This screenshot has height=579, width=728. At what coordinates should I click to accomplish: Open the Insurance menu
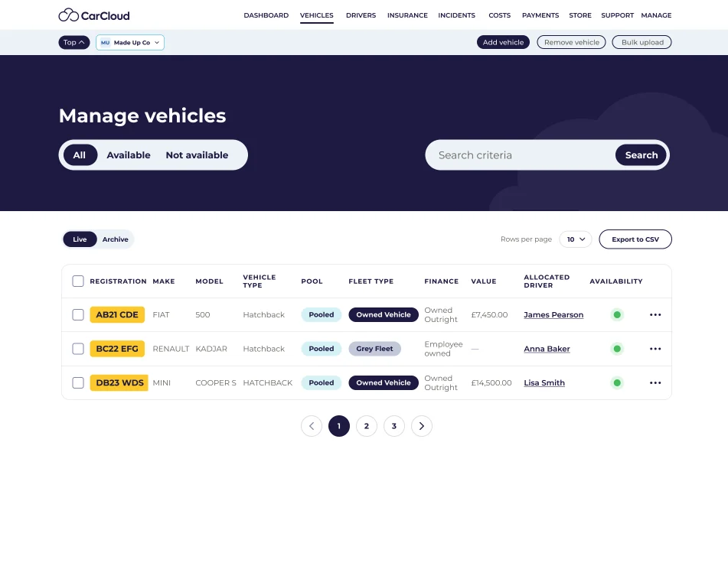pyautogui.click(x=408, y=15)
